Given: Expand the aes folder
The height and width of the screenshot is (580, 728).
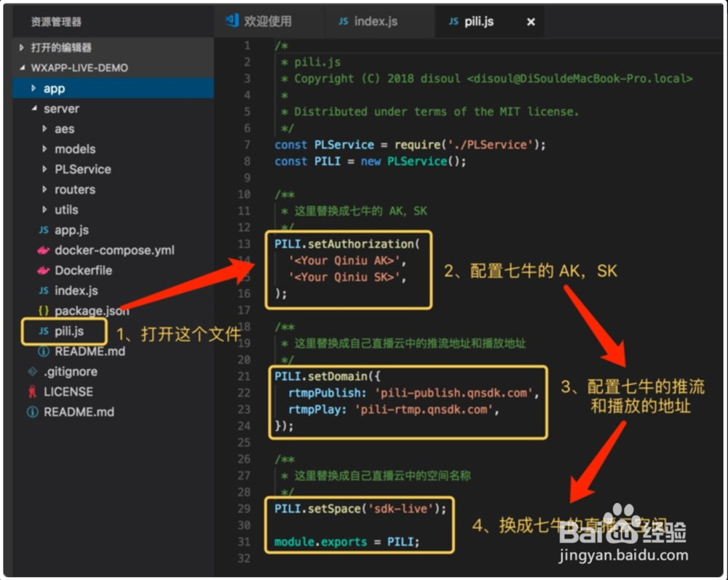Looking at the screenshot, I should tap(44, 129).
